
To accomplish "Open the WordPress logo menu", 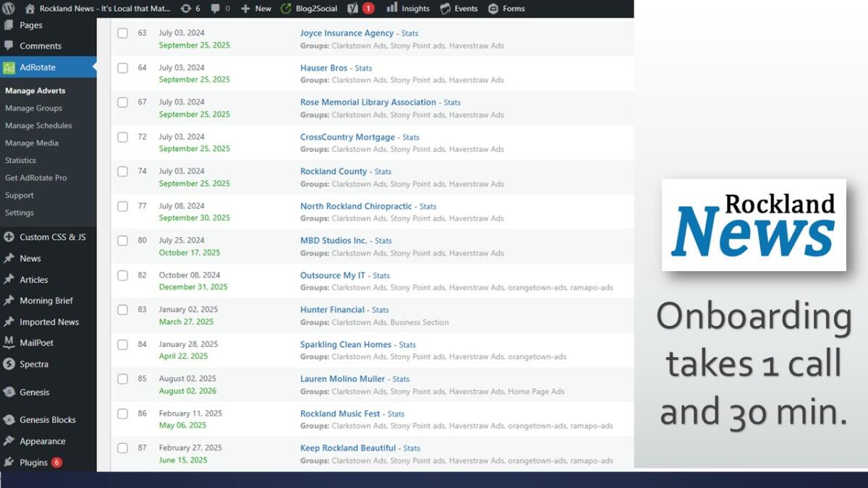I will tap(9, 9).
